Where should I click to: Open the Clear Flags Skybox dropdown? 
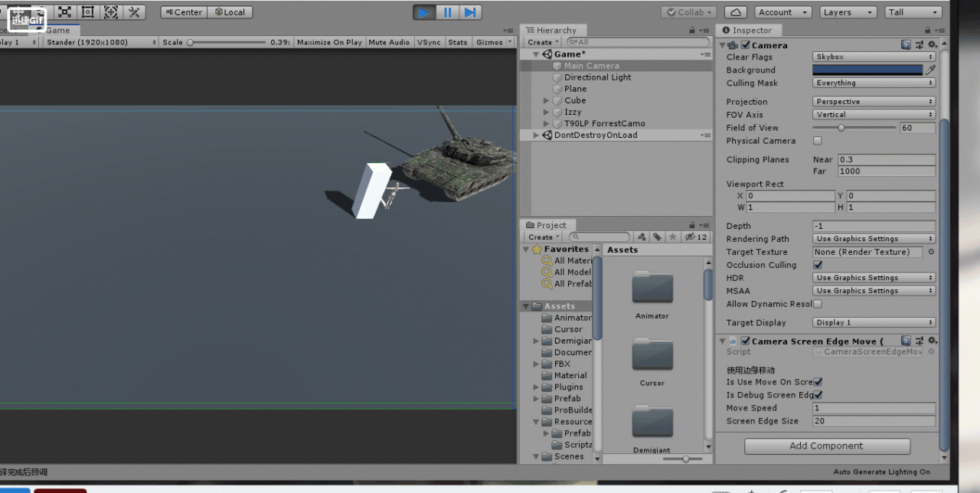pyautogui.click(x=874, y=57)
